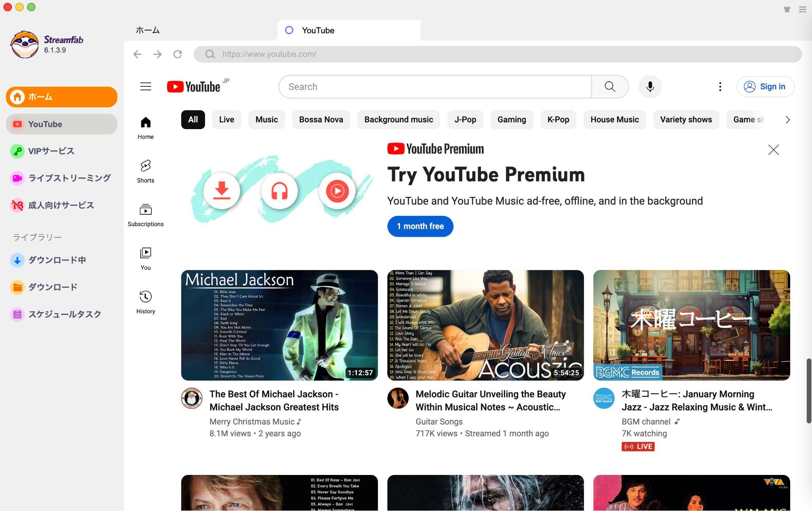Viewport: 812px width, 511px height.
Task: Focus the YouTube Search field
Action: 435,87
